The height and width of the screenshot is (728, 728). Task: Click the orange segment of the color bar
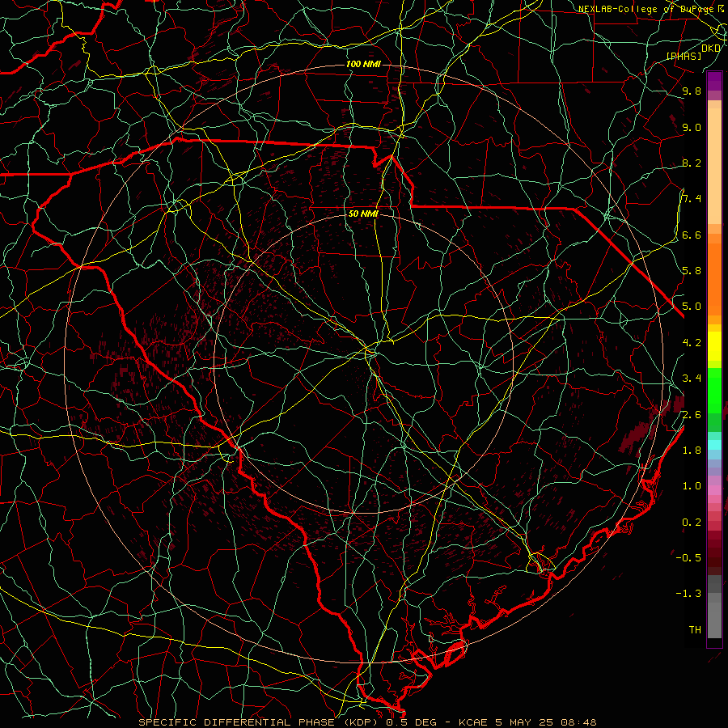(714, 278)
